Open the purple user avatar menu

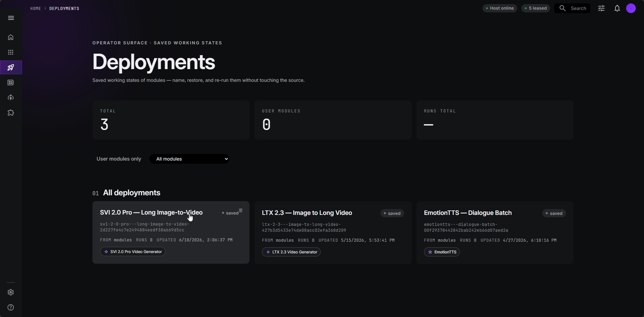(x=631, y=8)
